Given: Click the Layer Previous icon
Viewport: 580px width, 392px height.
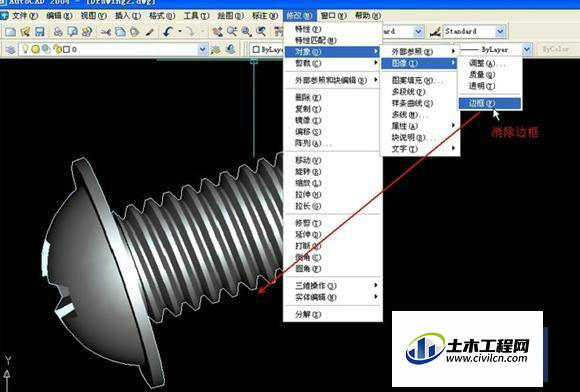Looking at the screenshot, I should pos(230,49).
